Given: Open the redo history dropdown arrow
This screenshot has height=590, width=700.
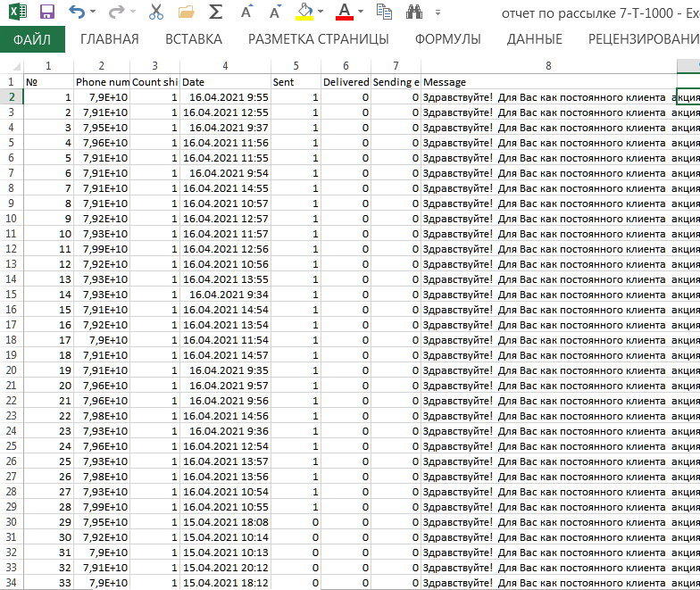Looking at the screenshot, I should (x=132, y=12).
